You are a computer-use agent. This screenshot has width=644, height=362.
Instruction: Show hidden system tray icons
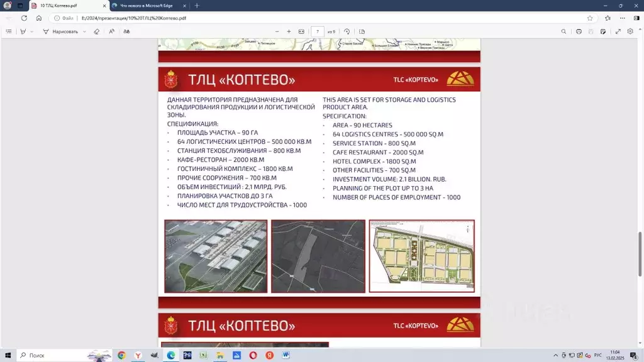coord(556,356)
